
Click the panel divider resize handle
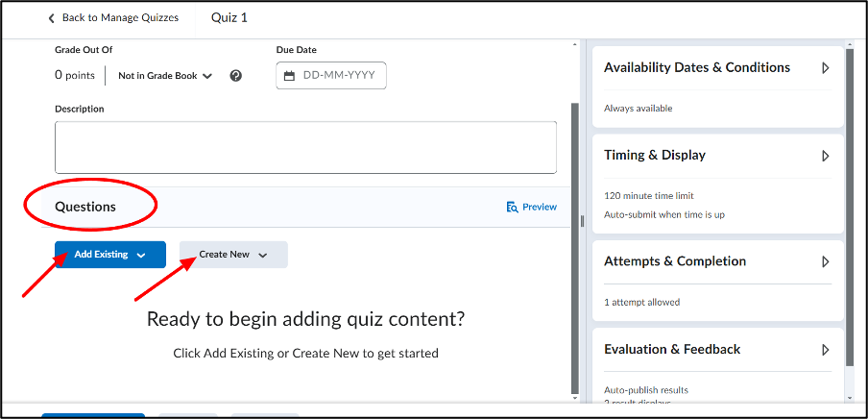click(582, 221)
